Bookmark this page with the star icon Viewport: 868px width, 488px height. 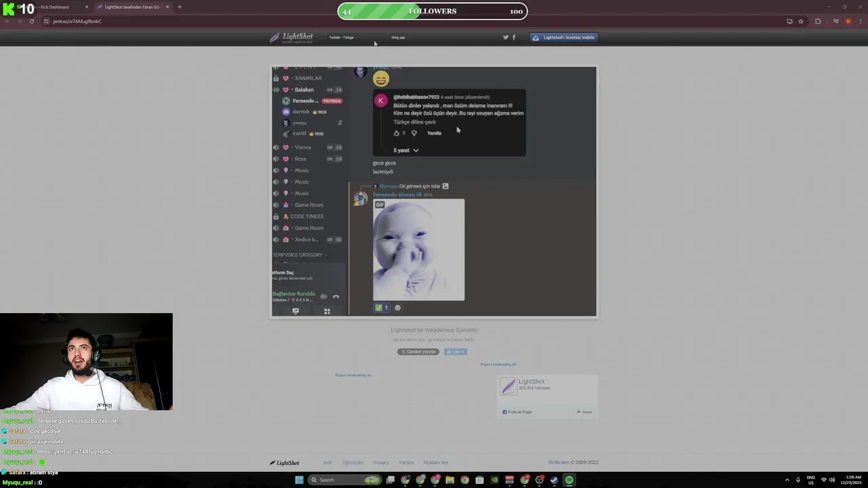801,21
